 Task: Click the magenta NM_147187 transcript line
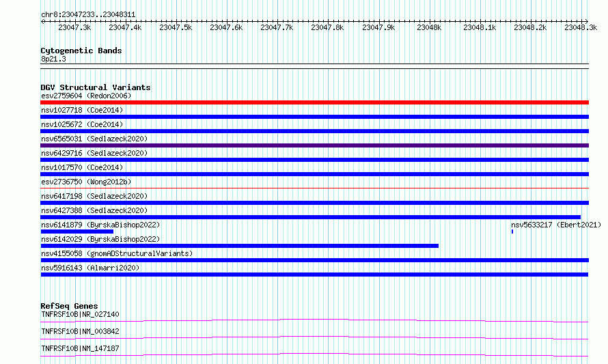tap(314, 354)
